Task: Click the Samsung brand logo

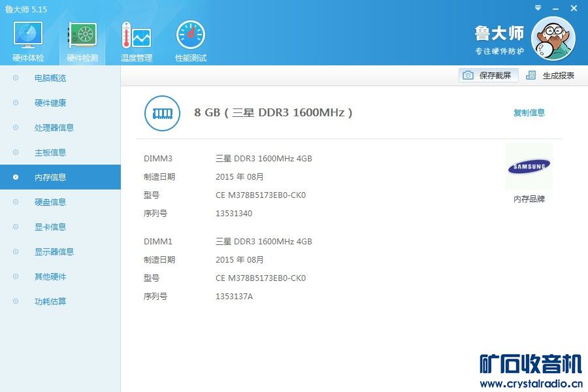Action: click(x=529, y=166)
